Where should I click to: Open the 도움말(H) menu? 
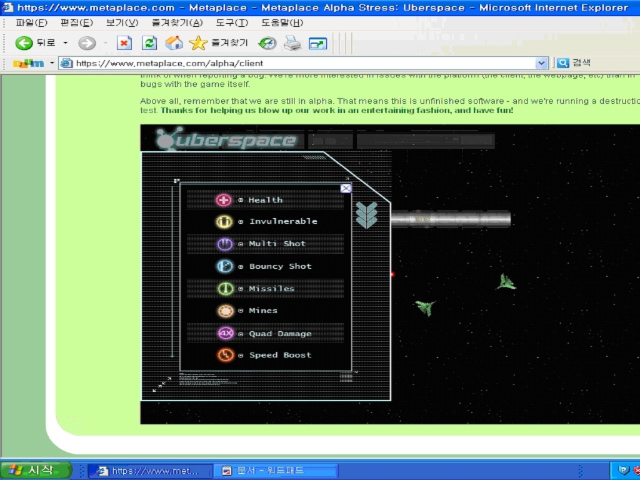point(282,23)
